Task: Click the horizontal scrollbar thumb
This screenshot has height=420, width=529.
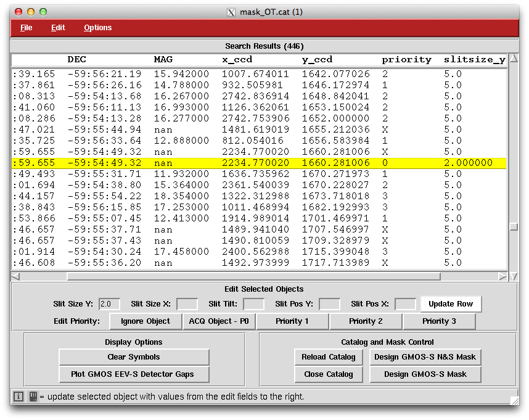Action: point(253,277)
